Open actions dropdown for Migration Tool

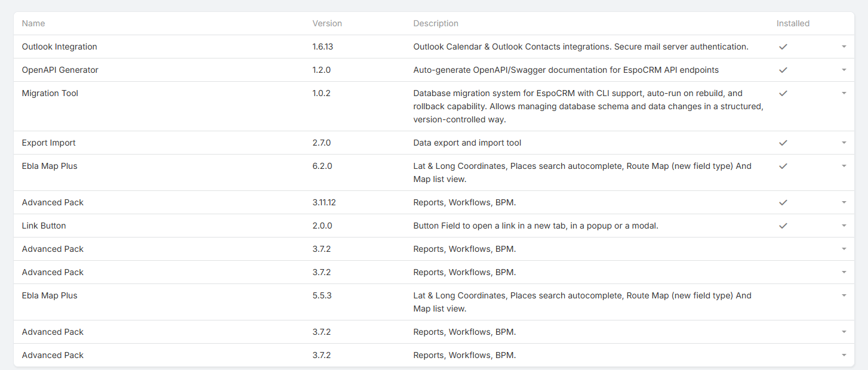click(x=844, y=93)
